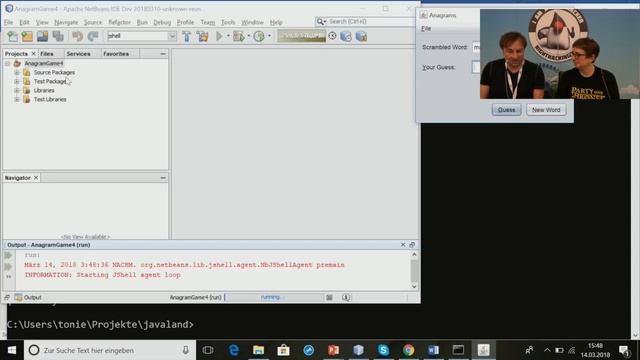The height and width of the screenshot is (360, 640).
Task: Open the Navigate menu
Action: (66, 22)
